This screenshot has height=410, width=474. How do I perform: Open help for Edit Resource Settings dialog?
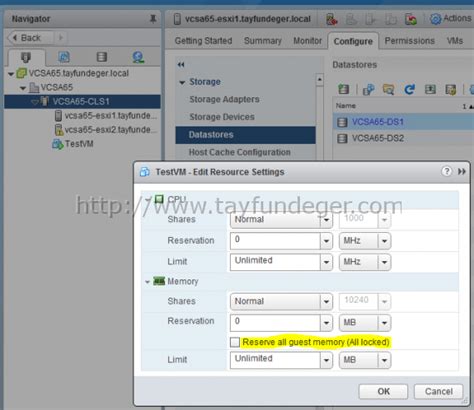tap(446, 172)
